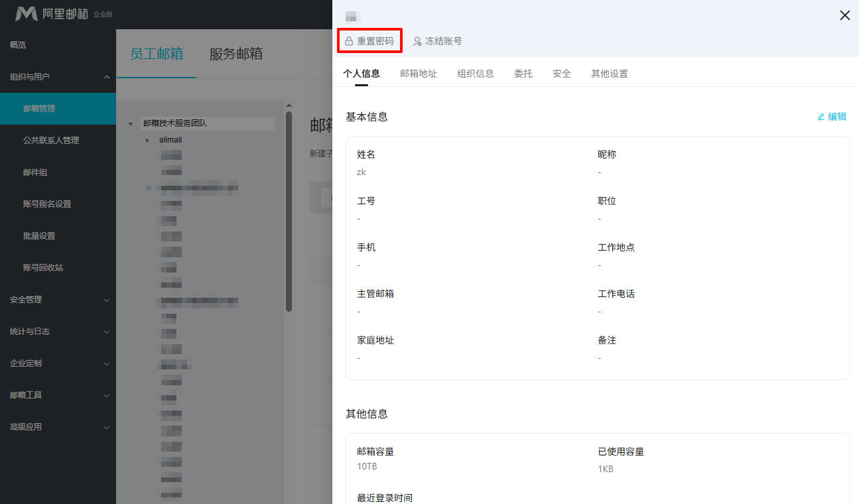The width and height of the screenshot is (859, 504).
Task: Click 编辑 to edit basic info
Action: [x=832, y=117]
